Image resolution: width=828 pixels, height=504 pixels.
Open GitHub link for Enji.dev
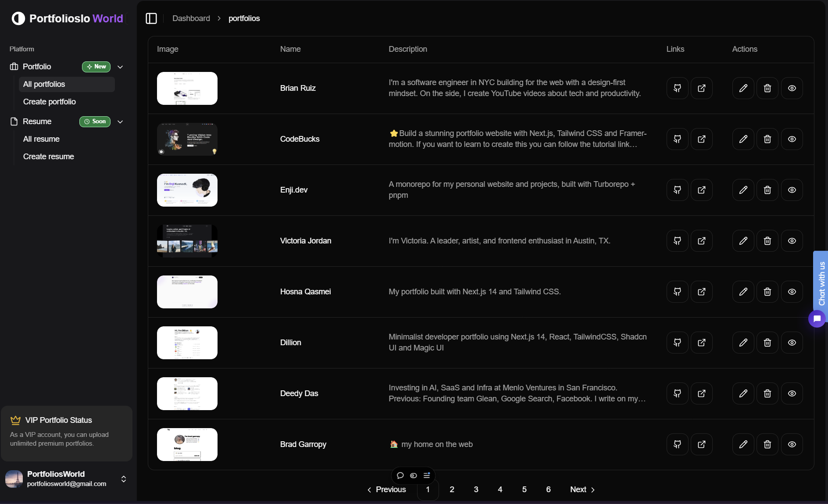tap(677, 190)
